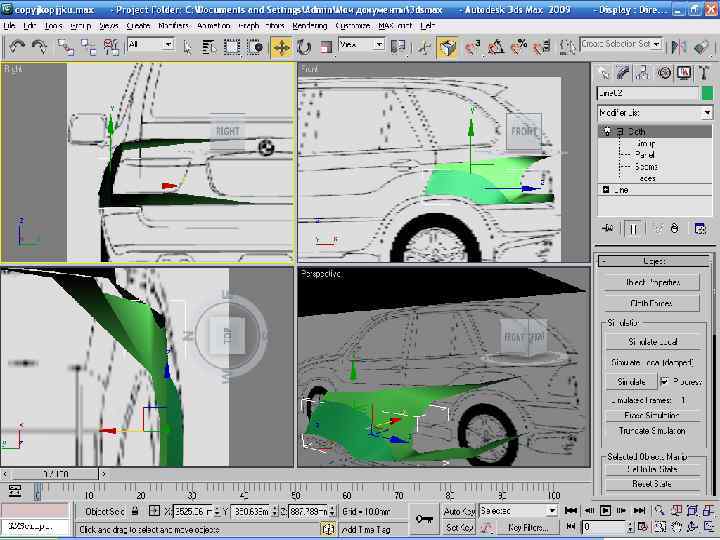Toggle the Progress checkbox
720x540 pixels.
pos(665,381)
